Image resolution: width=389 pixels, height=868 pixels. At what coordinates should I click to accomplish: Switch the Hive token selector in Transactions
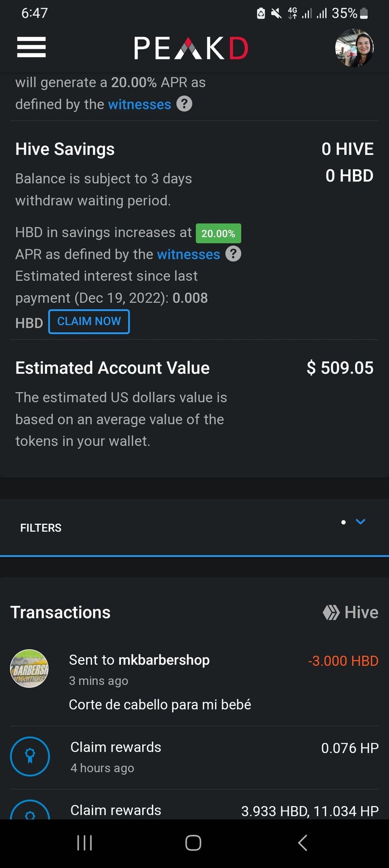tap(351, 612)
